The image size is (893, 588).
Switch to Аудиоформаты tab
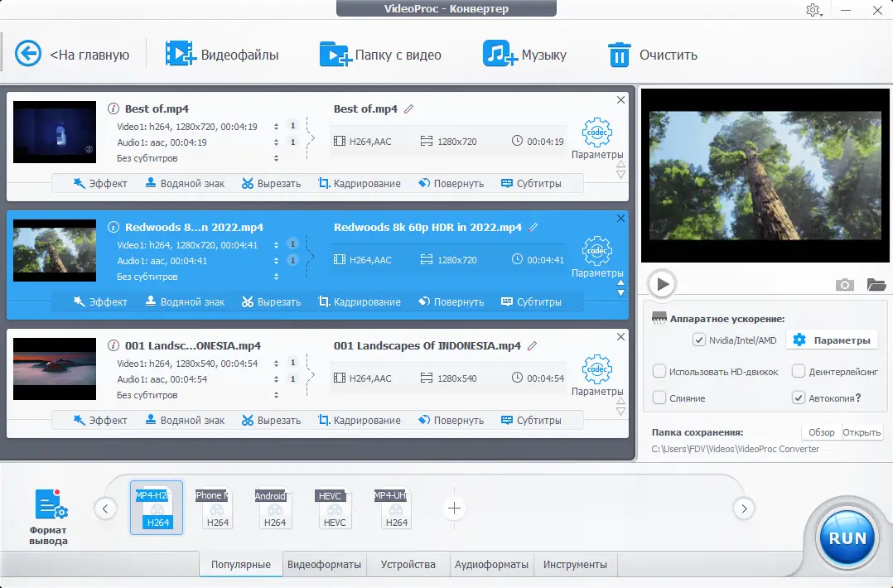(x=491, y=564)
